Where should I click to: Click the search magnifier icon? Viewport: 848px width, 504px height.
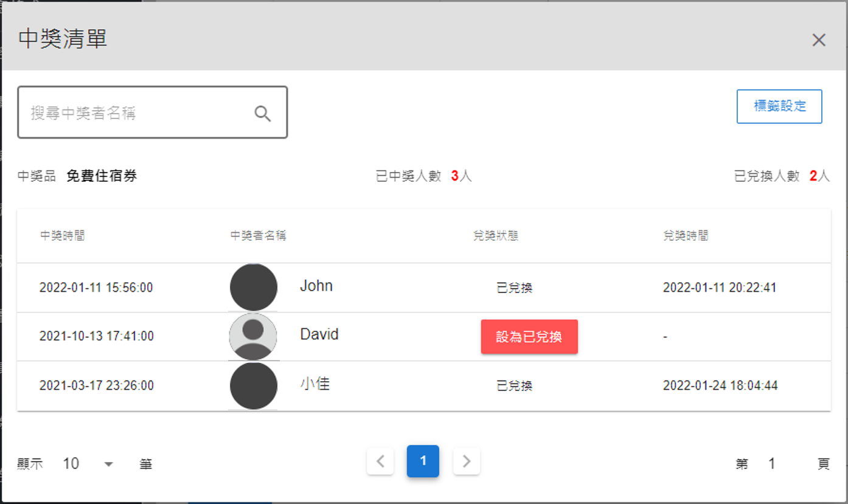pos(262,112)
